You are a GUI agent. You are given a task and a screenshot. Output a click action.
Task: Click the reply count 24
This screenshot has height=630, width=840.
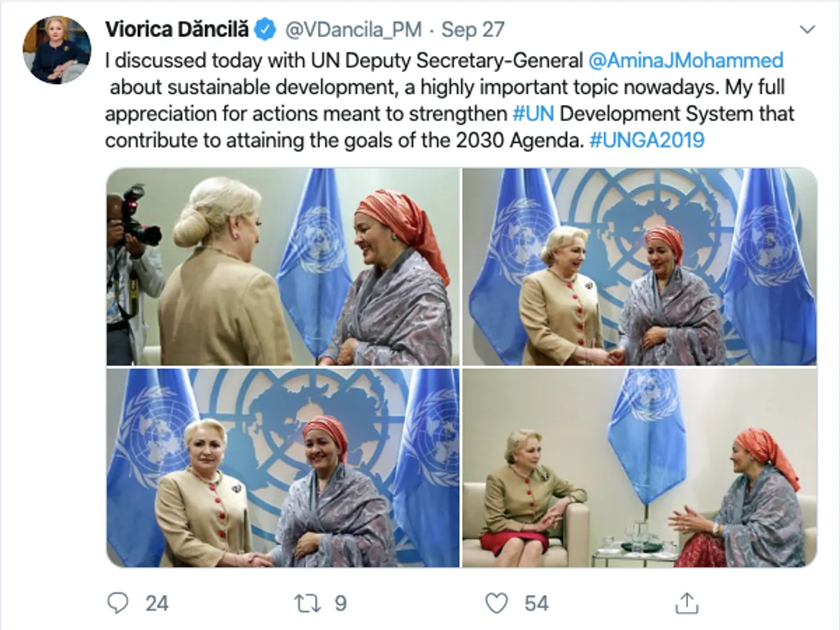[157, 603]
